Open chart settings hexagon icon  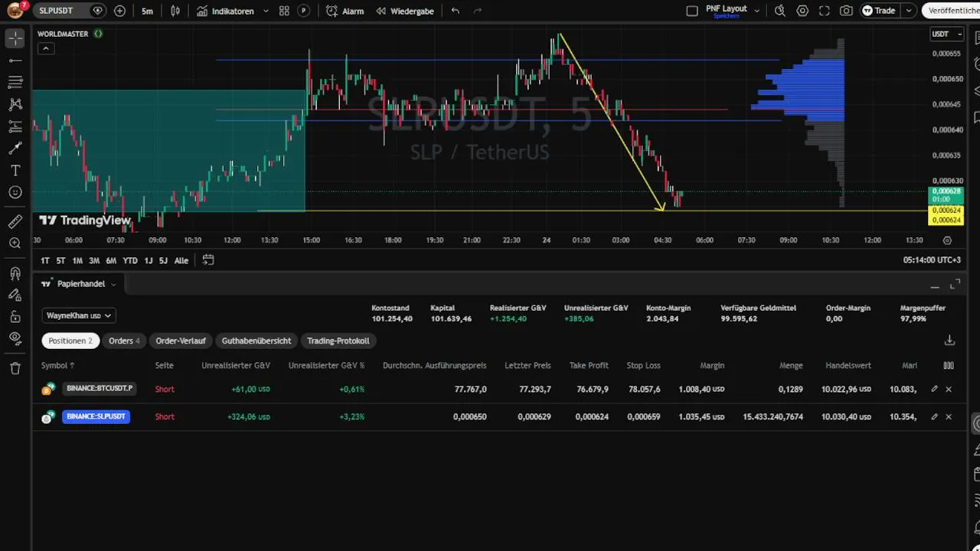point(802,11)
